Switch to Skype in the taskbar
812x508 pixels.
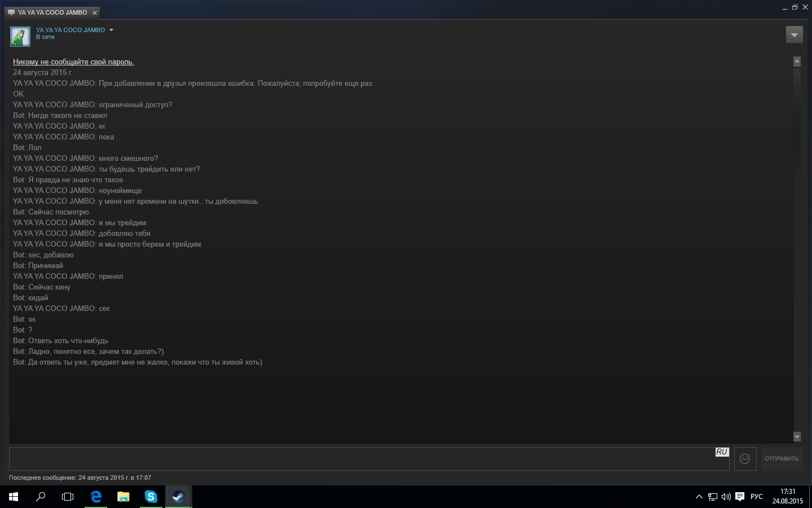click(151, 497)
